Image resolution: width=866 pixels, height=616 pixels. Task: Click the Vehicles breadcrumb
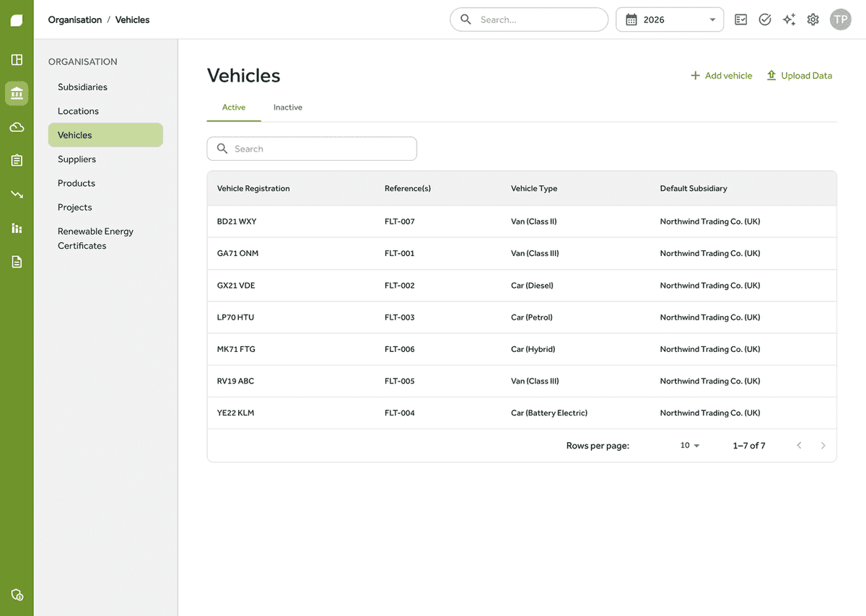pos(133,19)
